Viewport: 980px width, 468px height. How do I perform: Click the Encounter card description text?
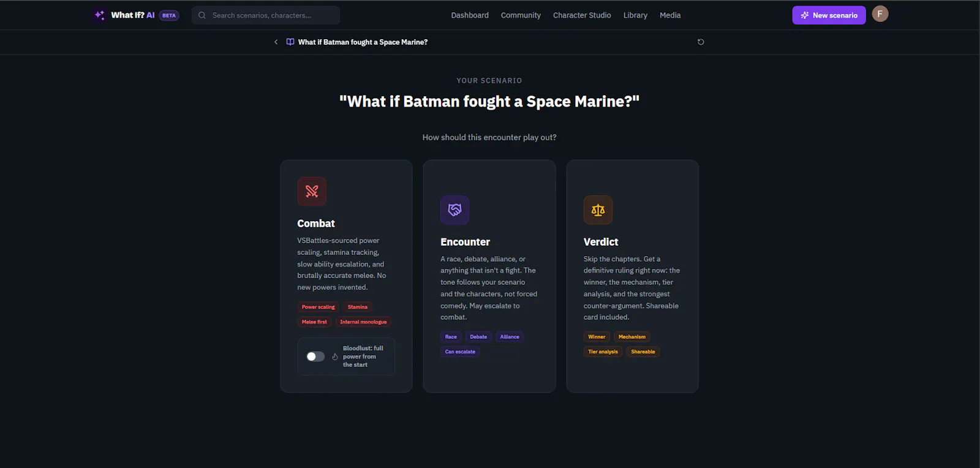[489, 288]
